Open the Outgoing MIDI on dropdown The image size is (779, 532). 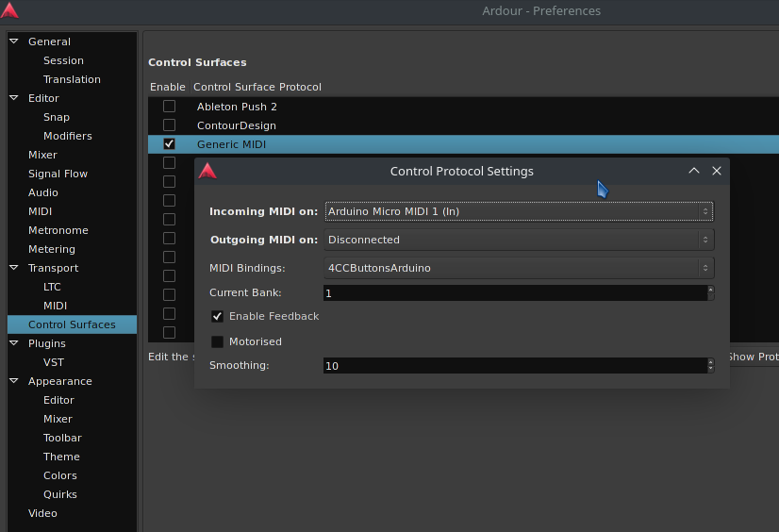(519, 240)
